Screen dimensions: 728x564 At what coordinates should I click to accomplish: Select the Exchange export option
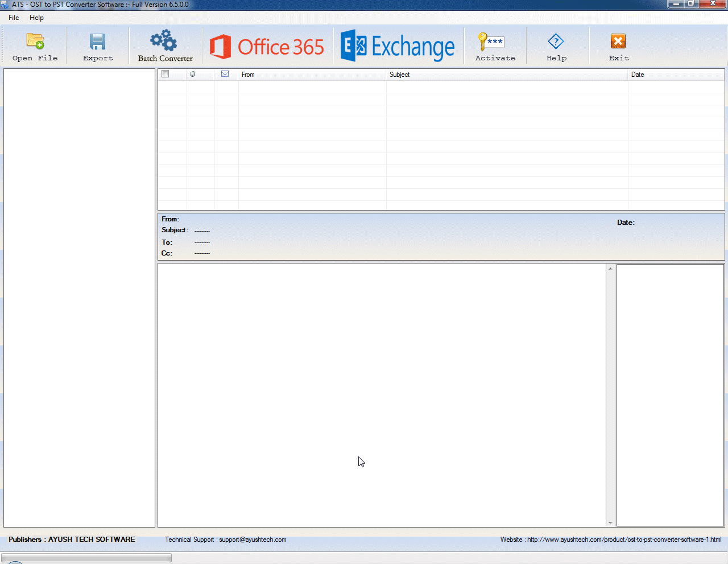(x=398, y=47)
